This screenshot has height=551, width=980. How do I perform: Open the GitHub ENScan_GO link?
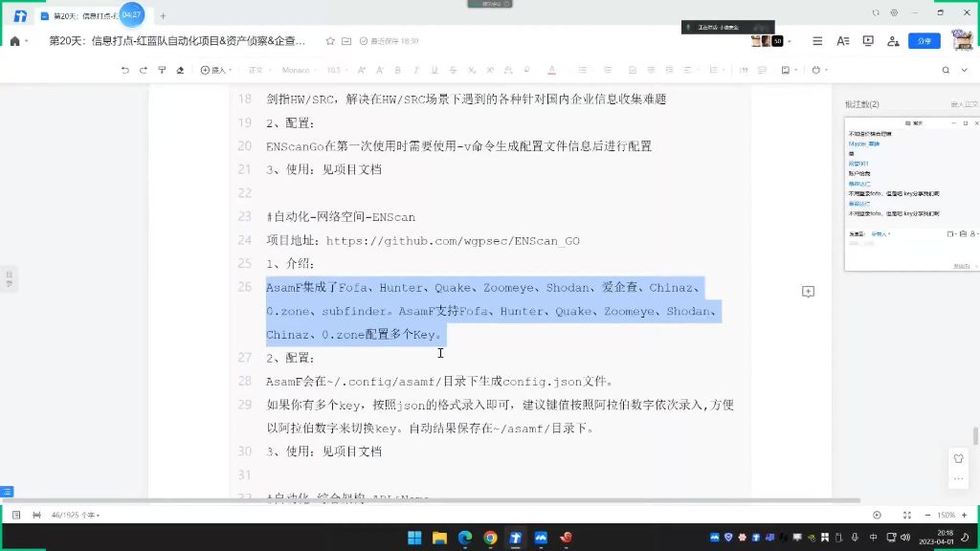tap(453, 240)
